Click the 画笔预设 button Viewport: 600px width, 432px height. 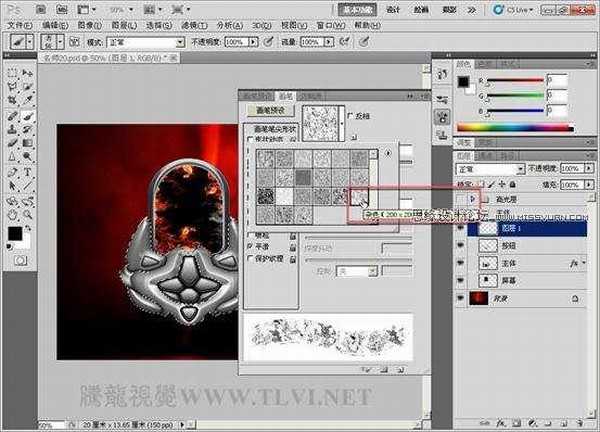[269, 111]
